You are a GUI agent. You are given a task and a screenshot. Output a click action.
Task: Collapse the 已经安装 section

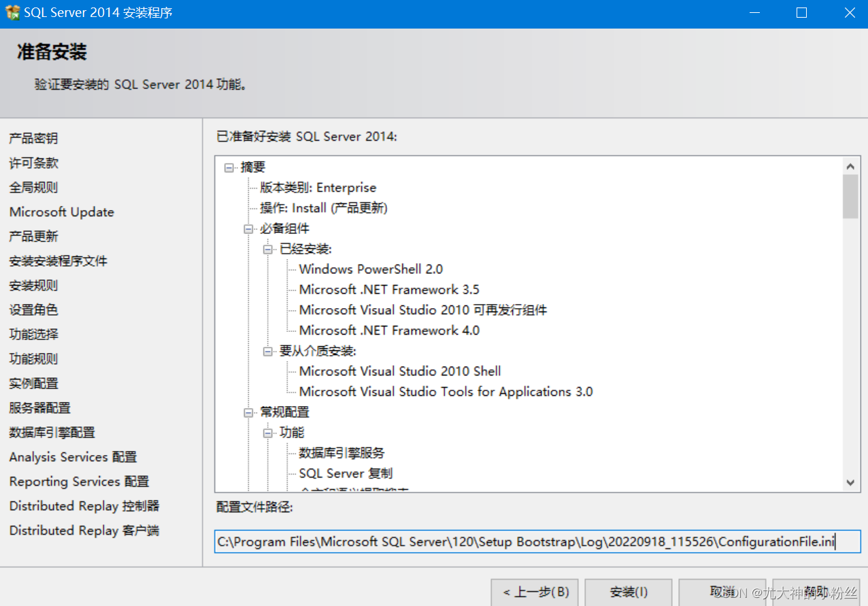(x=267, y=248)
